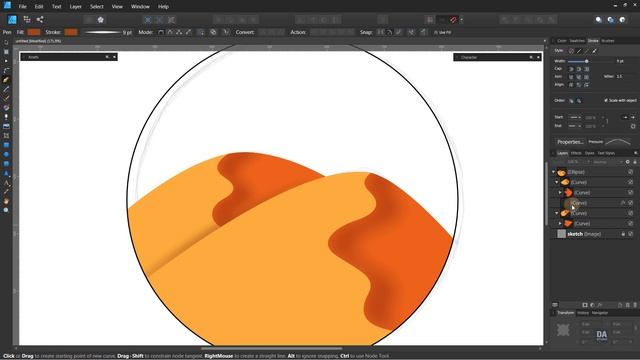This screenshot has height=360, width=640.
Task: Toggle visibility of the sketch layer
Action: pyautogui.click(x=631, y=234)
